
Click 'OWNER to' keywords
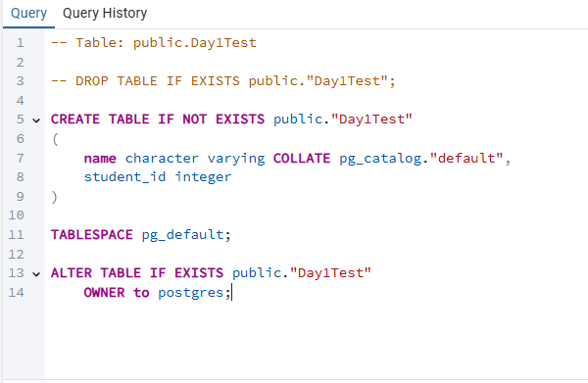(117, 293)
